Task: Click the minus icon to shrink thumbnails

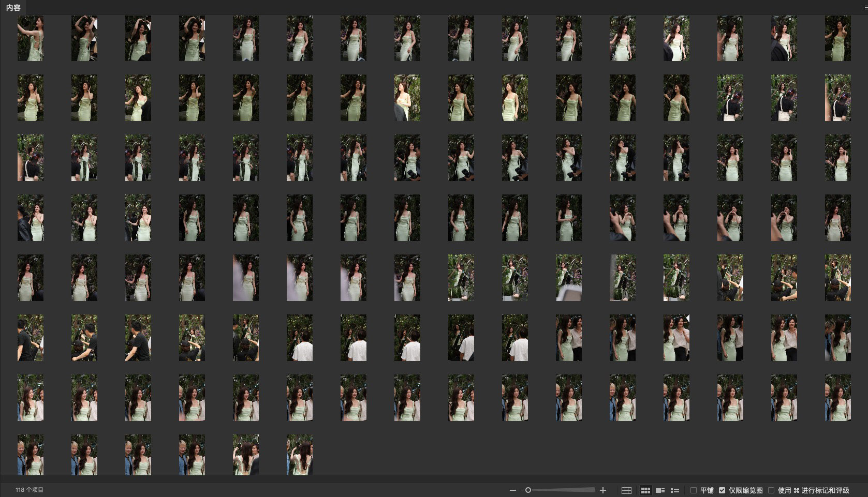Action: point(513,490)
